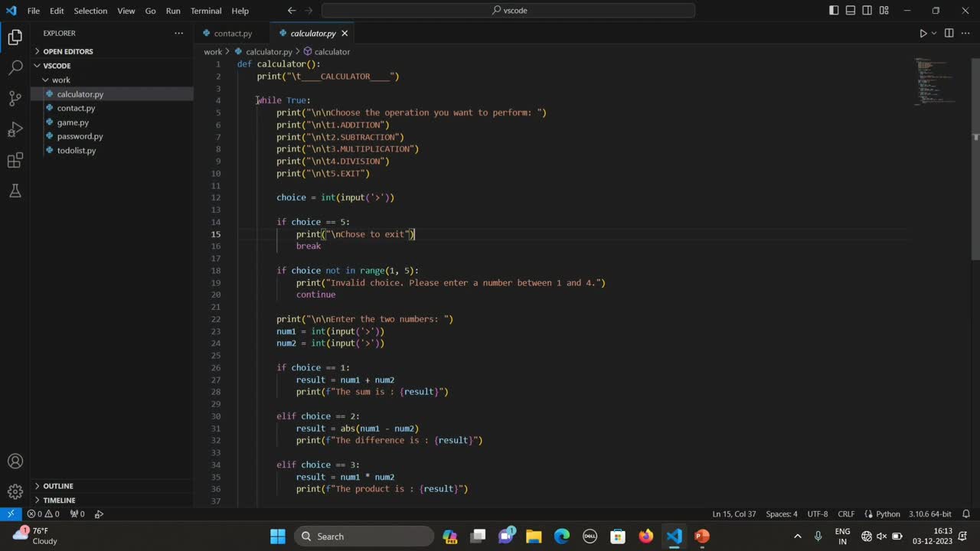Expand the Open Editors section

tap(112, 51)
